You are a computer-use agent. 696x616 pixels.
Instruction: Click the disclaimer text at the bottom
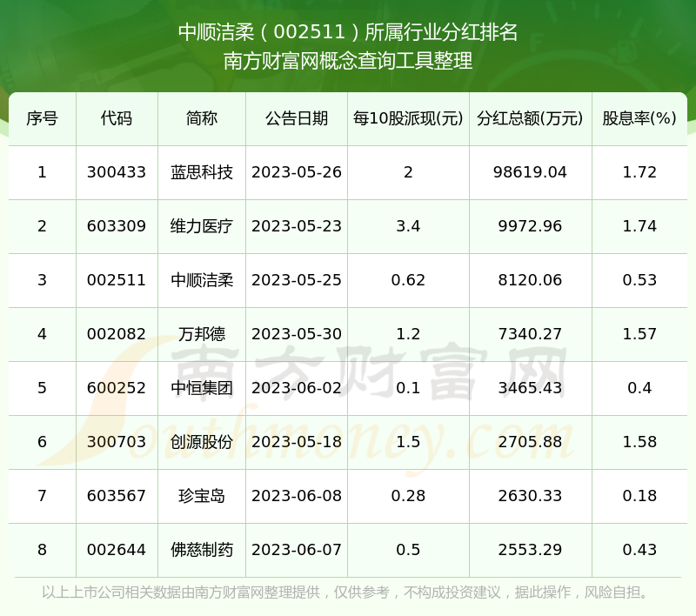coord(348,593)
